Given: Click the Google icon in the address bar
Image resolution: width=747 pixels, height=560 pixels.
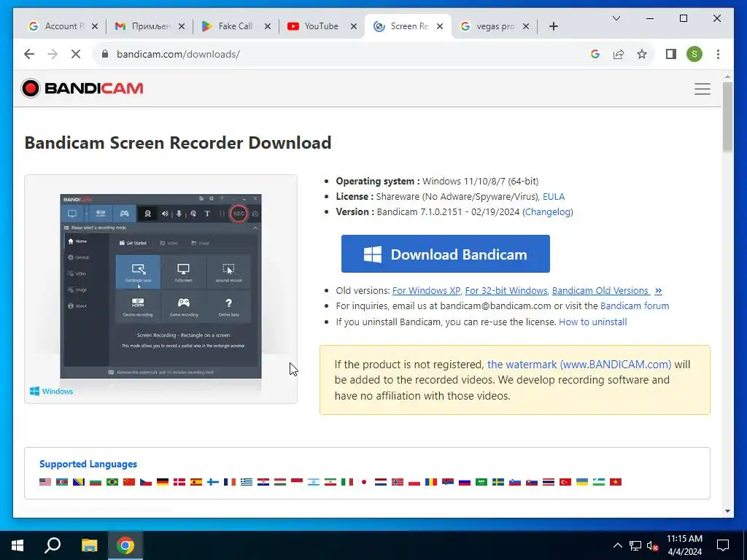Looking at the screenshot, I should click(x=595, y=54).
